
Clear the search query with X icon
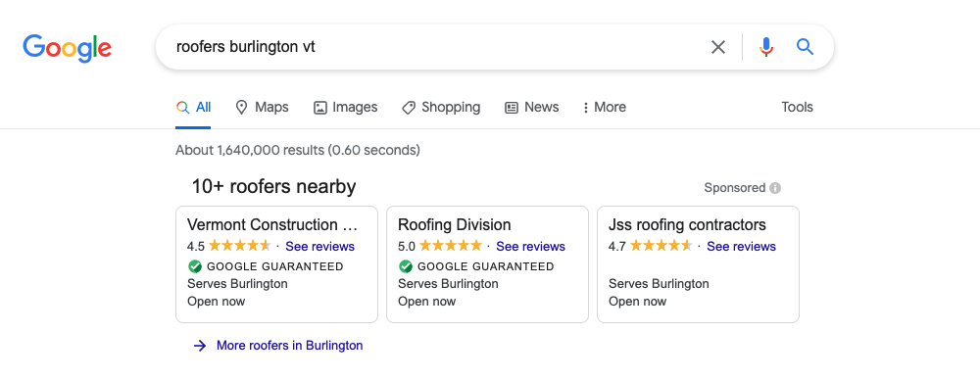[718, 47]
